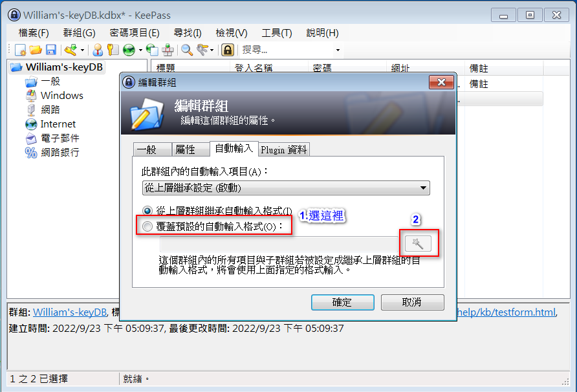Click the New database toolbar icon

click(20, 50)
